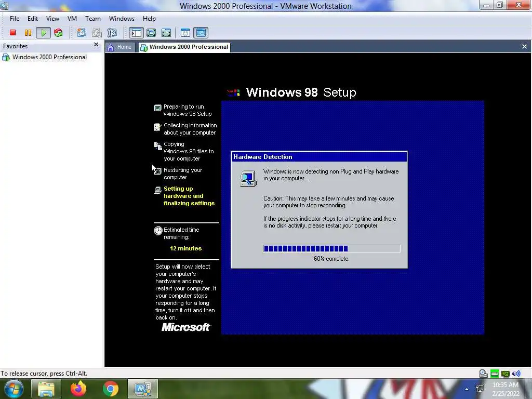Click the circuit board device status icon
The width and height of the screenshot is (532, 399).
(505, 374)
